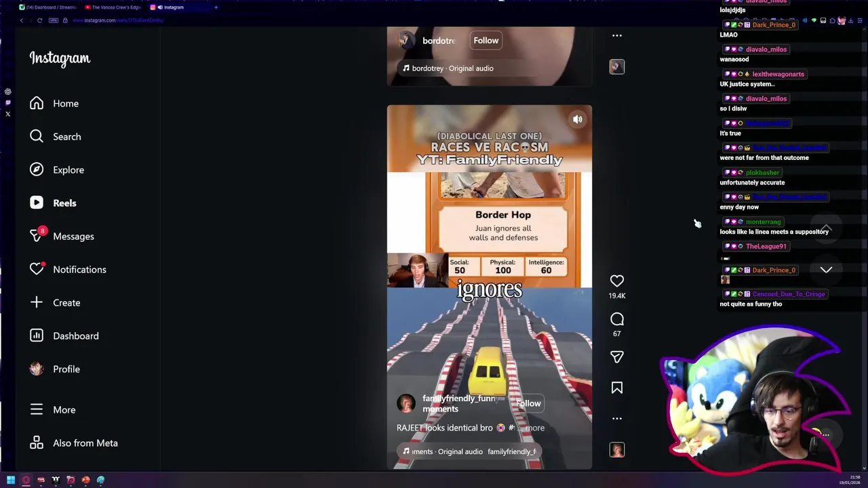
Task: Share the reel using the paper plane icon
Action: [617, 357]
